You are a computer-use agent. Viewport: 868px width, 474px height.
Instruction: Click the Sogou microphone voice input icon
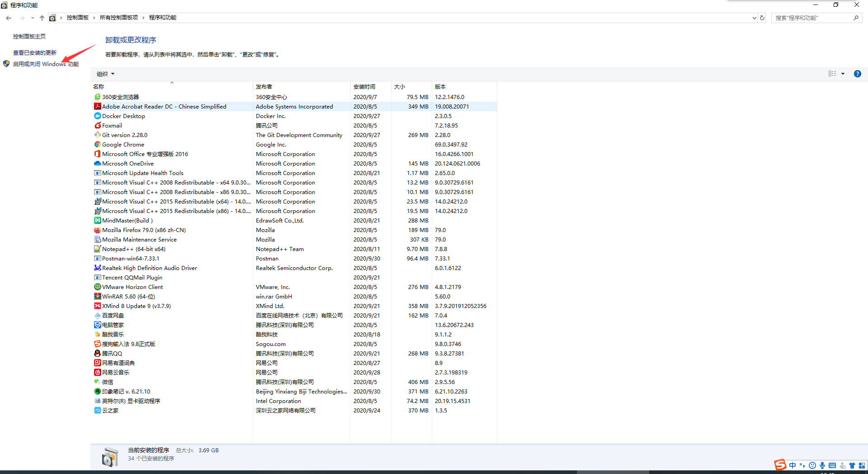pyautogui.click(x=822, y=465)
